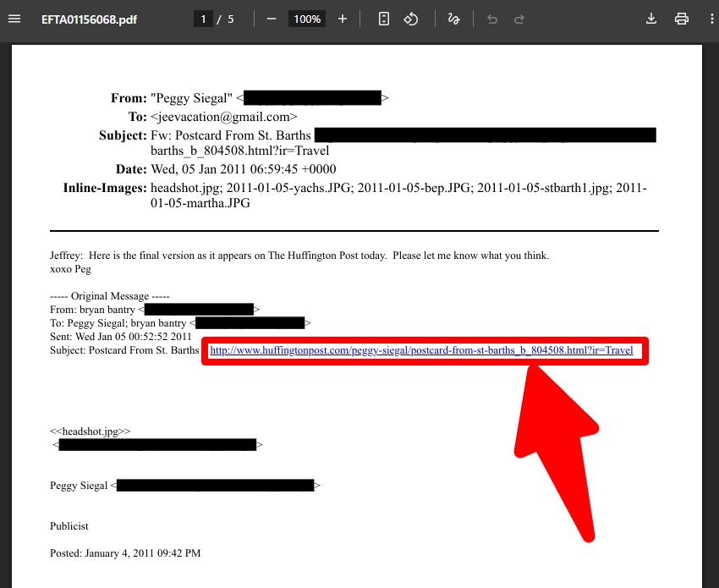
Task: Click the redo arrow in toolbar
Action: pyautogui.click(x=519, y=19)
